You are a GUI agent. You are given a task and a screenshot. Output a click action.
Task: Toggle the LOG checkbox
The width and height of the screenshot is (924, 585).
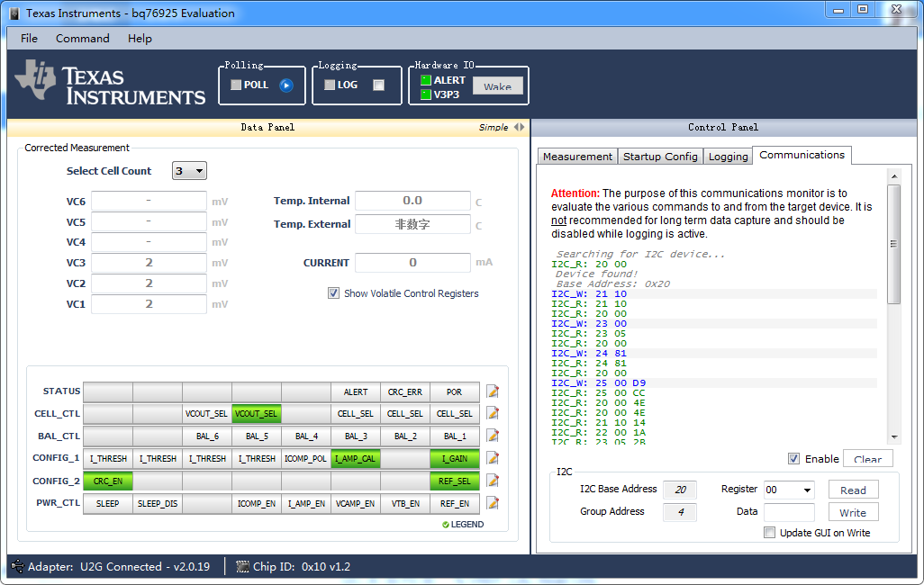coord(330,85)
